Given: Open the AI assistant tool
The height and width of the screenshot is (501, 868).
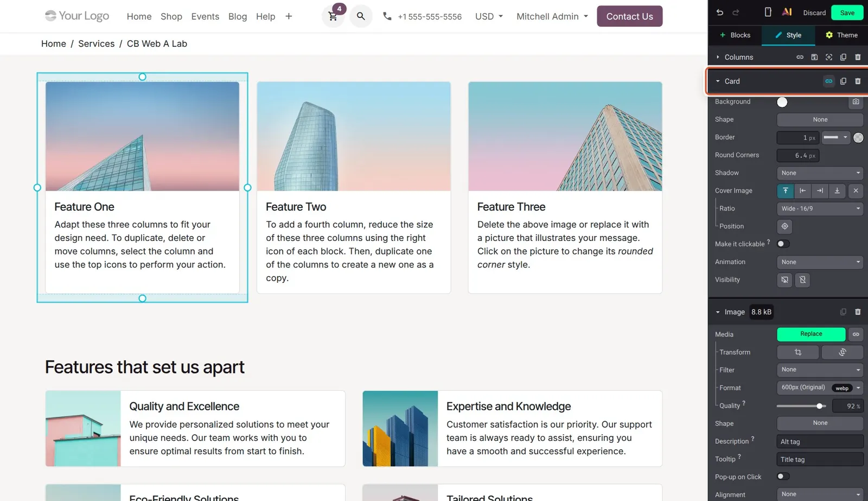Looking at the screenshot, I should pyautogui.click(x=787, y=12).
